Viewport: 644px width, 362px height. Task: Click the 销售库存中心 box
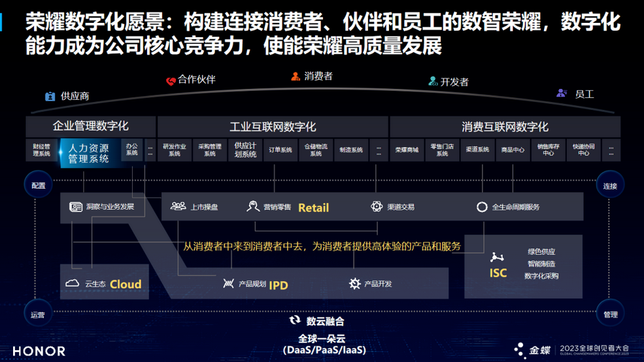coord(549,150)
